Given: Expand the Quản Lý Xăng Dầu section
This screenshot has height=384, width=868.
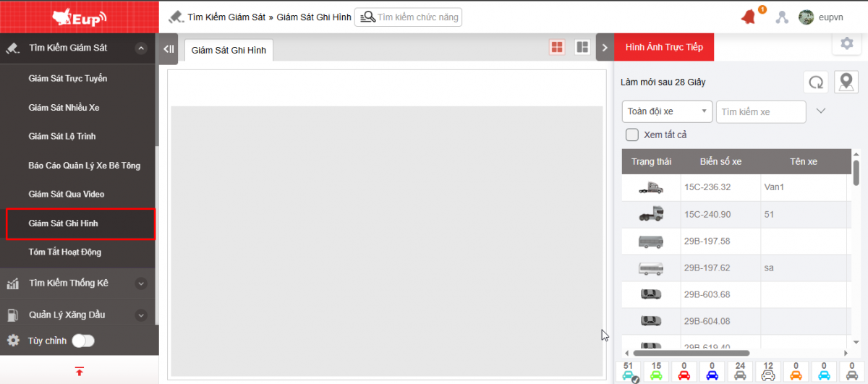Looking at the screenshot, I should click(141, 315).
